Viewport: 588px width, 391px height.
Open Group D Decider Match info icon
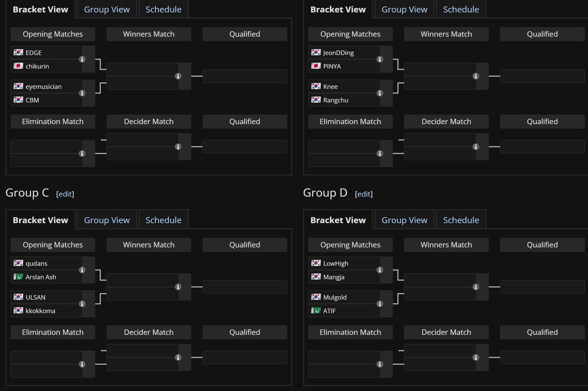[x=476, y=357]
